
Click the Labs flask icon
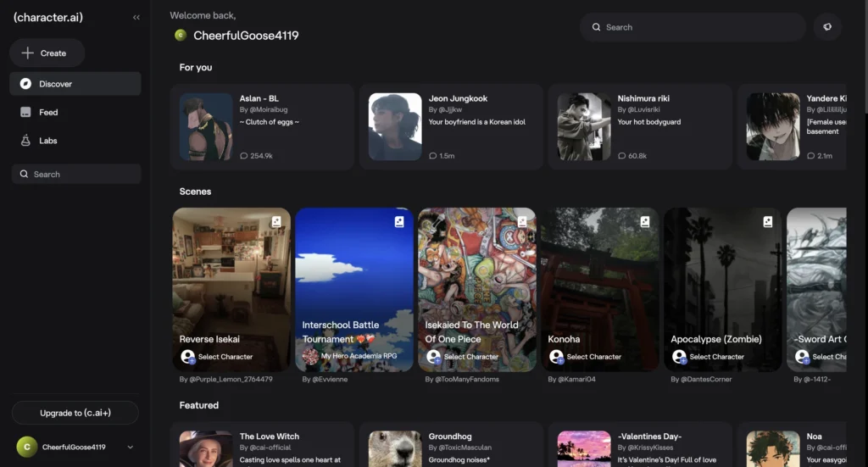point(25,141)
